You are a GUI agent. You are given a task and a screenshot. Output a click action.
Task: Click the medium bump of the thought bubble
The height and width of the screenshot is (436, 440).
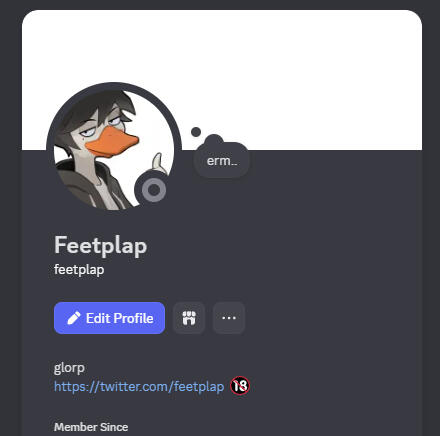click(214, 140)
